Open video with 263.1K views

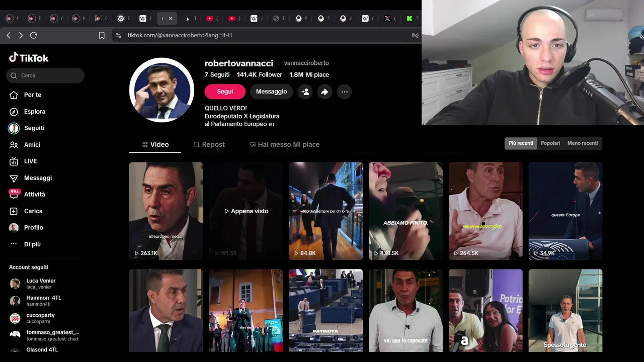tap(166, 211)
